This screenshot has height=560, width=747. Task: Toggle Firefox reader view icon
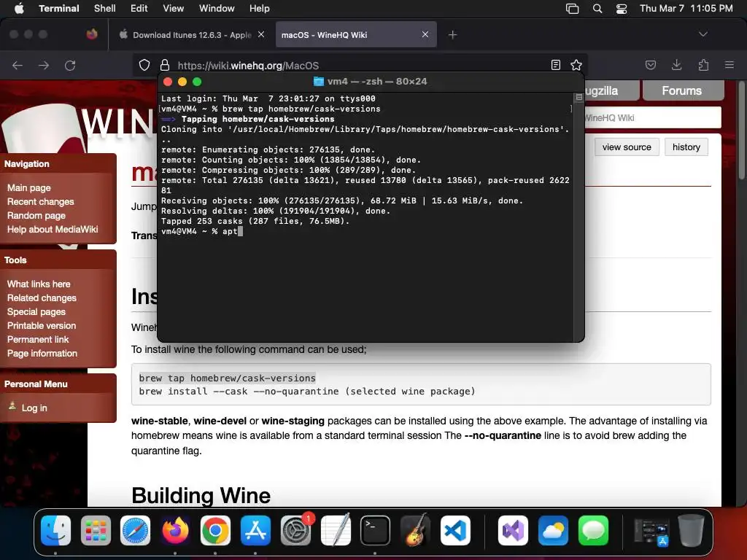click(x=555, y=65)
